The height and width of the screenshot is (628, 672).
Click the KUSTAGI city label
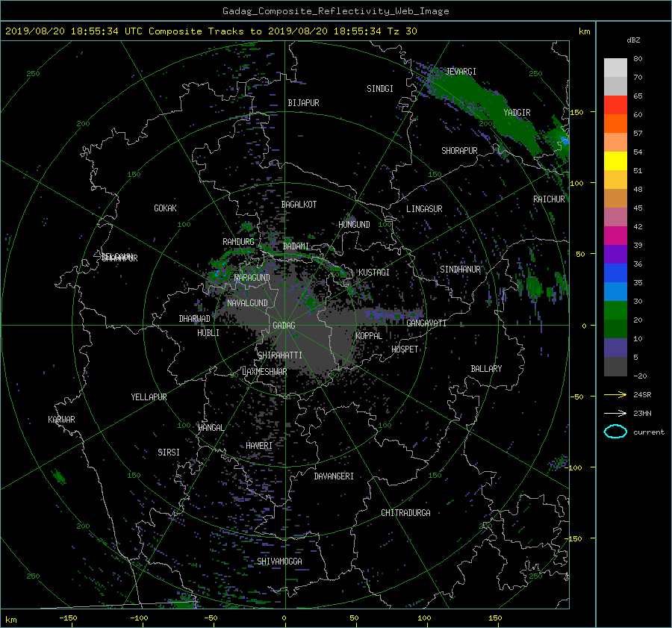click(x=374, y=273)
